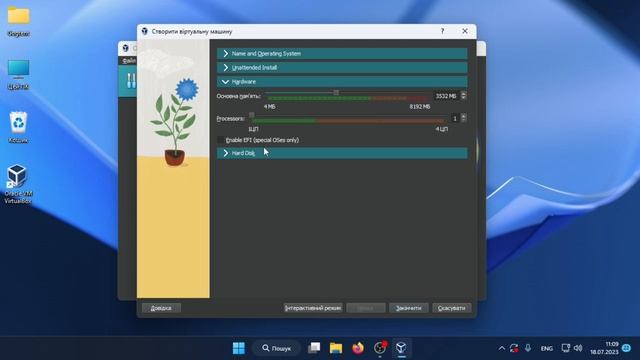Click the microphone tray icon

pyautogui.click(x=528, y=348)
